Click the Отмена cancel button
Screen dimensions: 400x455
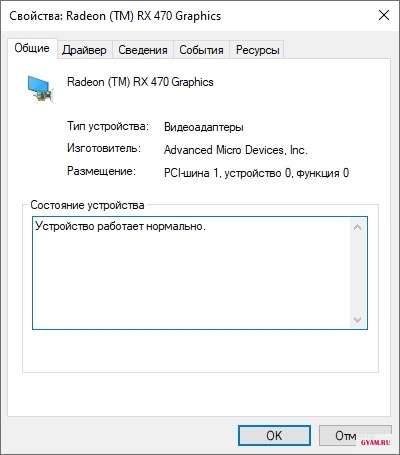(x=355, y=435)
